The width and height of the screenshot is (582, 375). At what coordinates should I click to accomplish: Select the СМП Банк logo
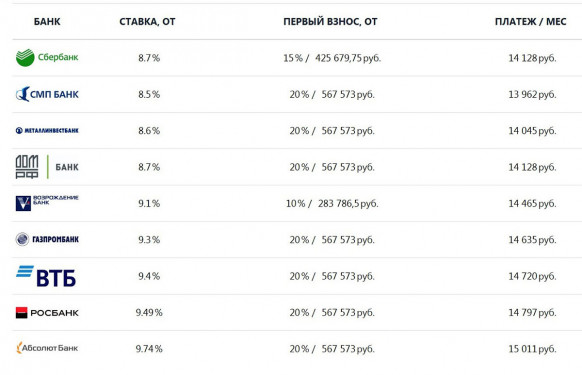tap(47, 94)
